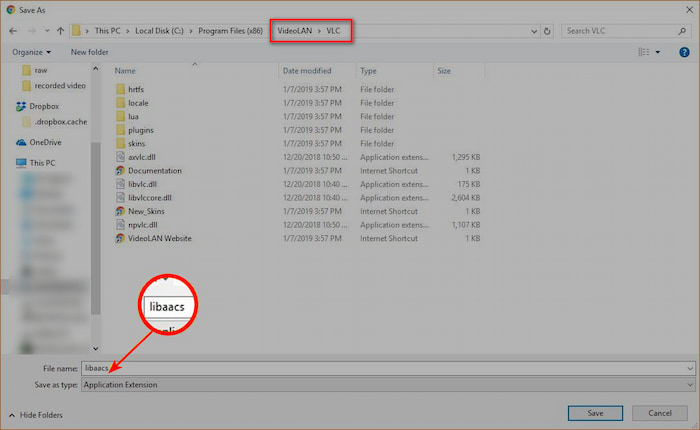700x430 pixels.
Task: Click 'Internet Shortcut' type of Documentation
Action: [x=389, y=171]
